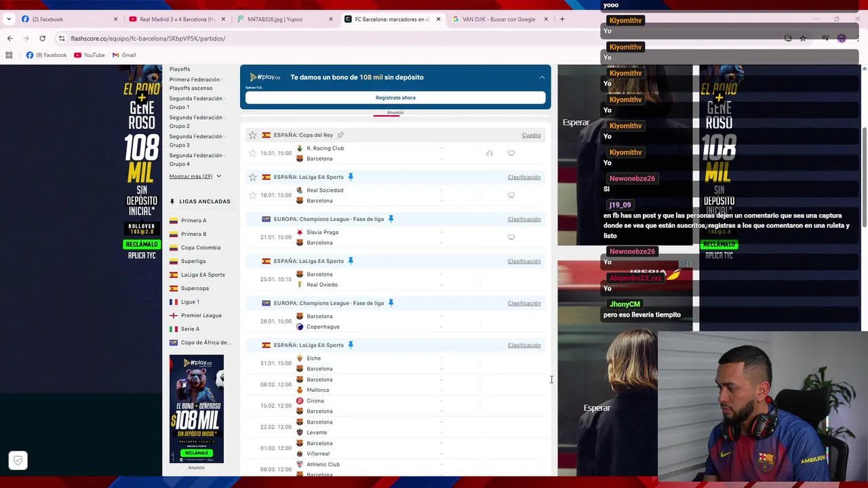Open Primera A pinned league
Viewport: 868px width, 488px height.
(193, 220)
